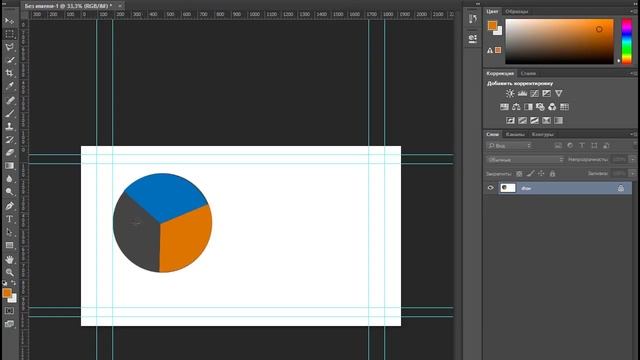This screenshot has height=360, width=640.
Task: Add a Hue/Saturation adjustment
Action: click(504, 107)
